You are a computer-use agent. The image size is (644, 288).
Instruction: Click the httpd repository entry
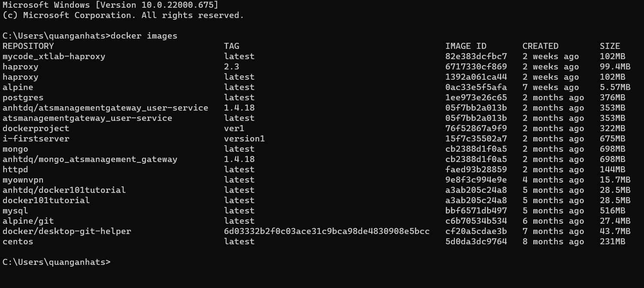[x=15, y=170]
